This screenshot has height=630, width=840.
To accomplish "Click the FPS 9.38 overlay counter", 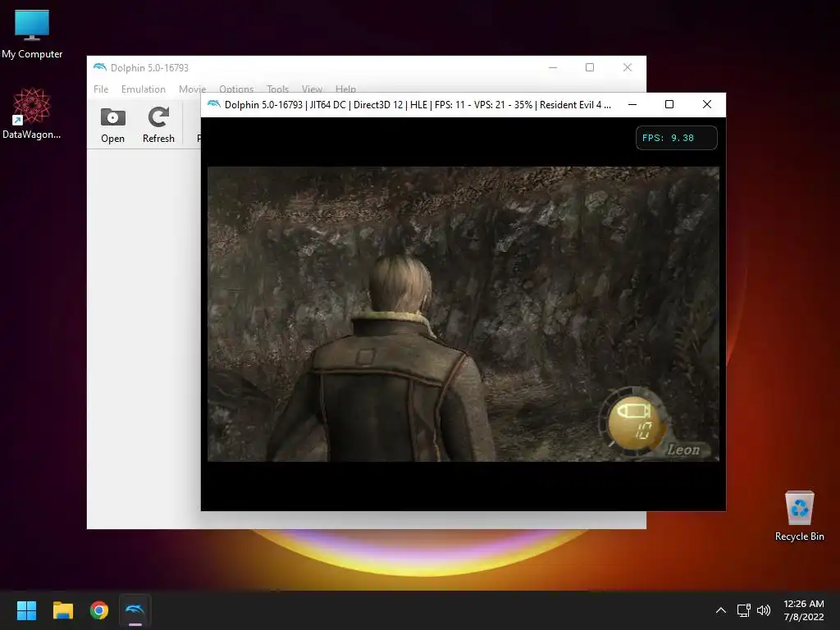I will point(676,138).
